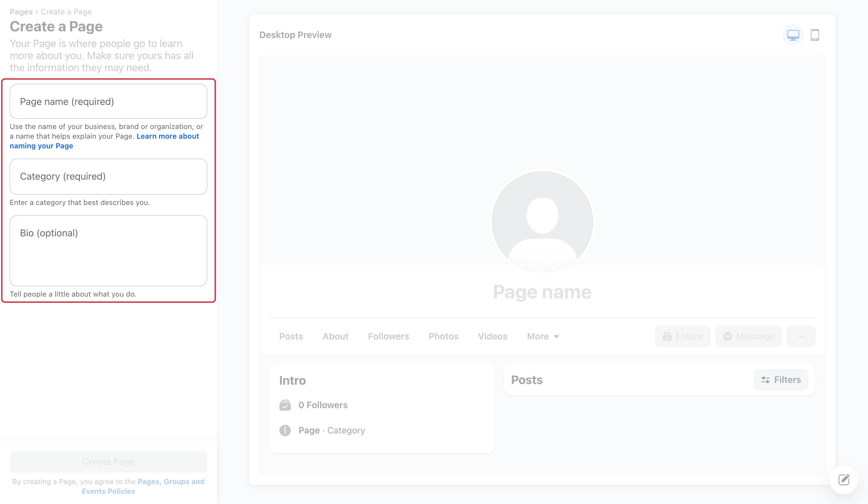The width and height of the screenshot is (868, 504).
Task: Click the info icon beside Page · Category
Action: click(x=285, y=430)
